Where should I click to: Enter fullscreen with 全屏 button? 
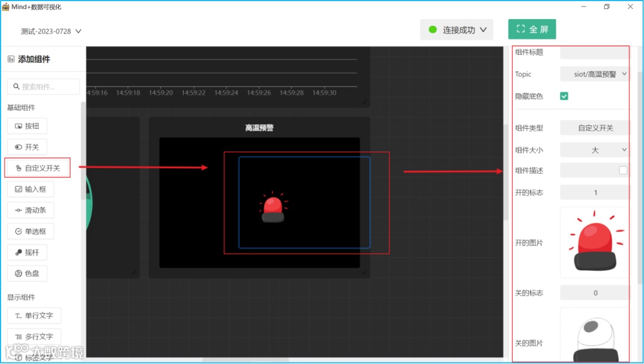[532, 29]
